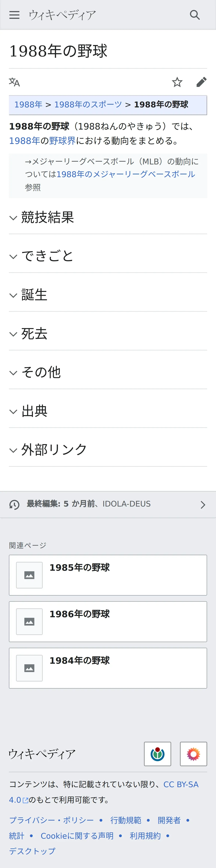Click the 最終編集 history bar arrow
The image size is (216, 868).
203,504
